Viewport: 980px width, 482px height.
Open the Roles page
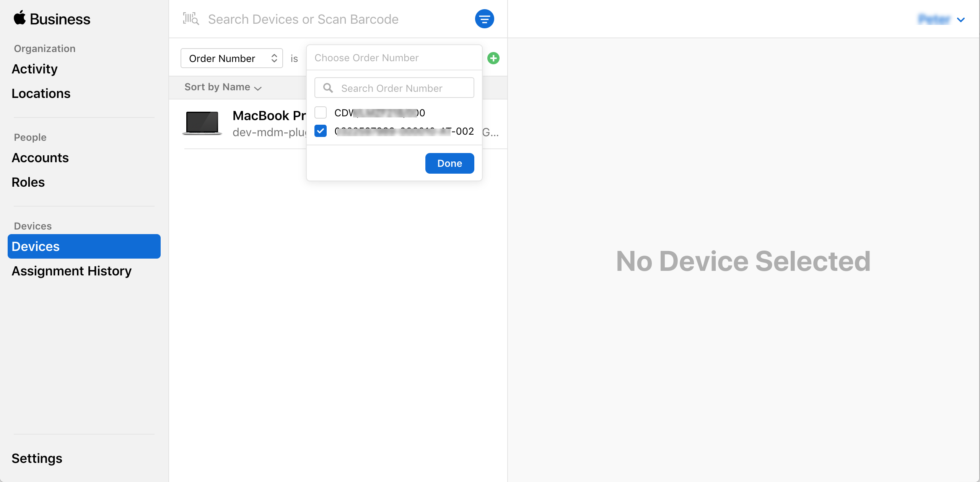tap(28, 182)
